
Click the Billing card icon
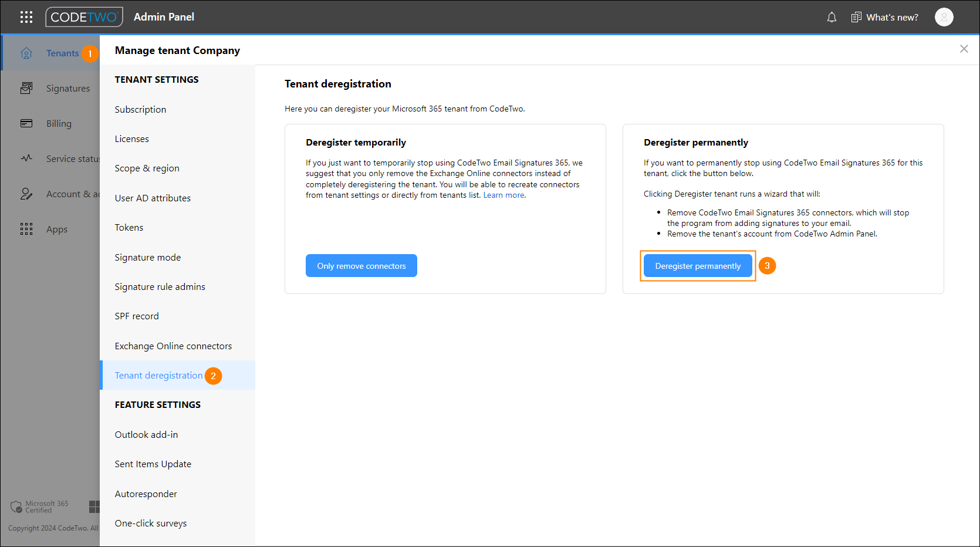(26, 123)
